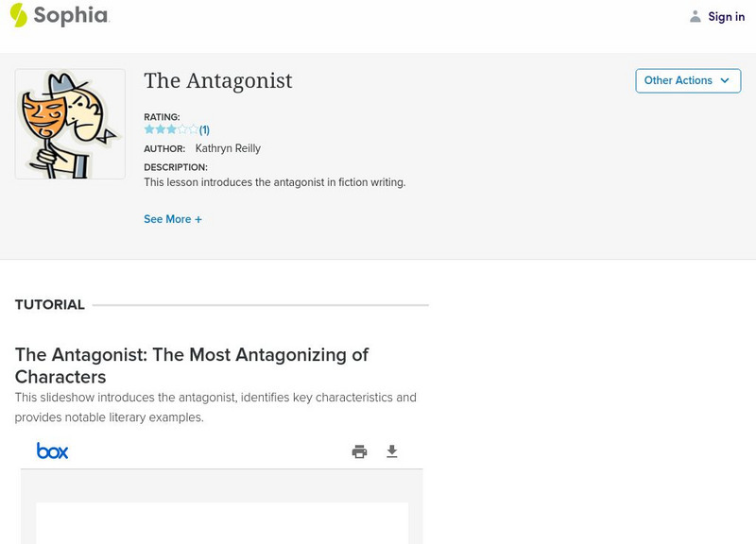Screen dimensions: 756x544
Task: Select the first rating star
Action: pyautogui.click(x=148, y=129)
